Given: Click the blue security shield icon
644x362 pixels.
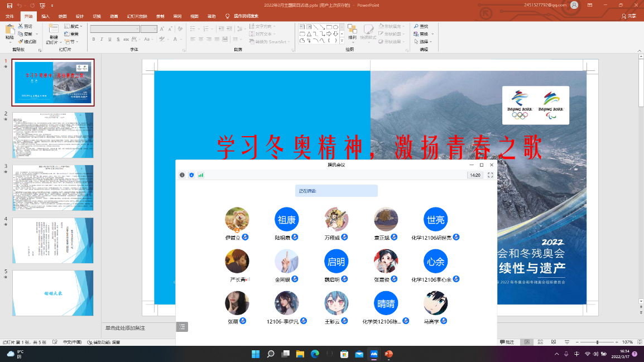Looking at the screenshot, I should click(191, 175).
